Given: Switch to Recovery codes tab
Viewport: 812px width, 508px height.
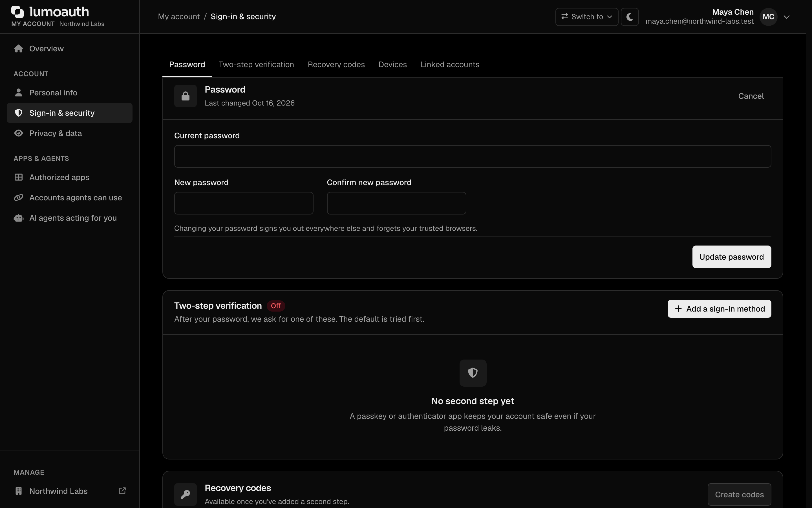Looking at the screenshot, I should tap(336, 65).
